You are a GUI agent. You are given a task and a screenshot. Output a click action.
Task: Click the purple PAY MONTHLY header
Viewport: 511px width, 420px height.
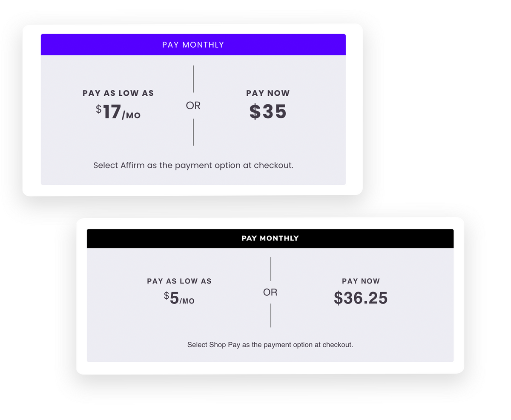pyautogui.click(x=193, y=45)
